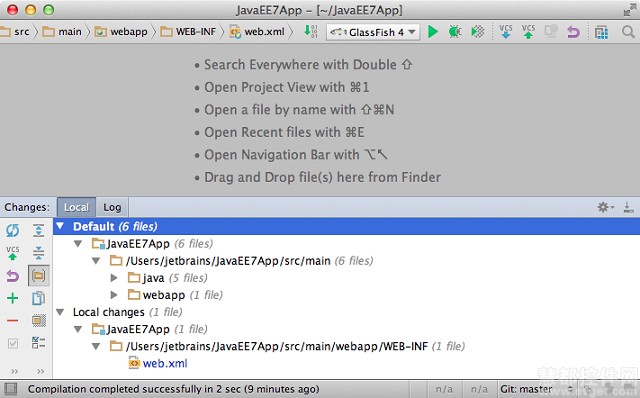
Task: Click second n/a status bar cell
Action: pyautogui.click(x=479, y=389)
